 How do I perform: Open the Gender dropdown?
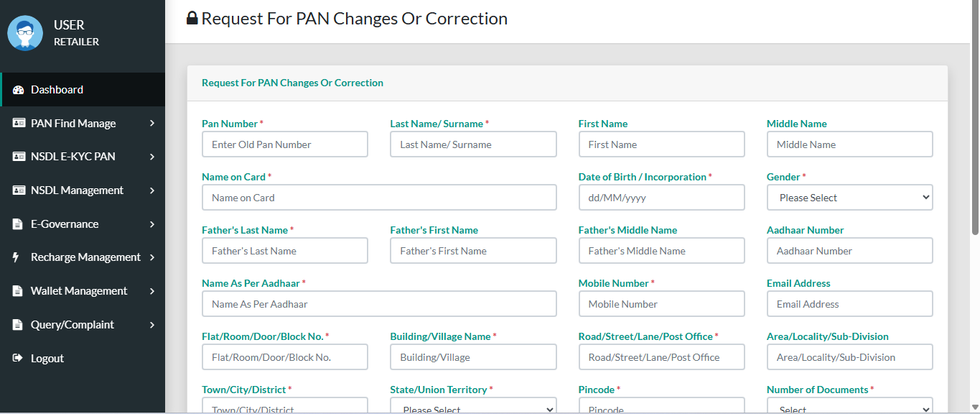[x=849, y=198]
